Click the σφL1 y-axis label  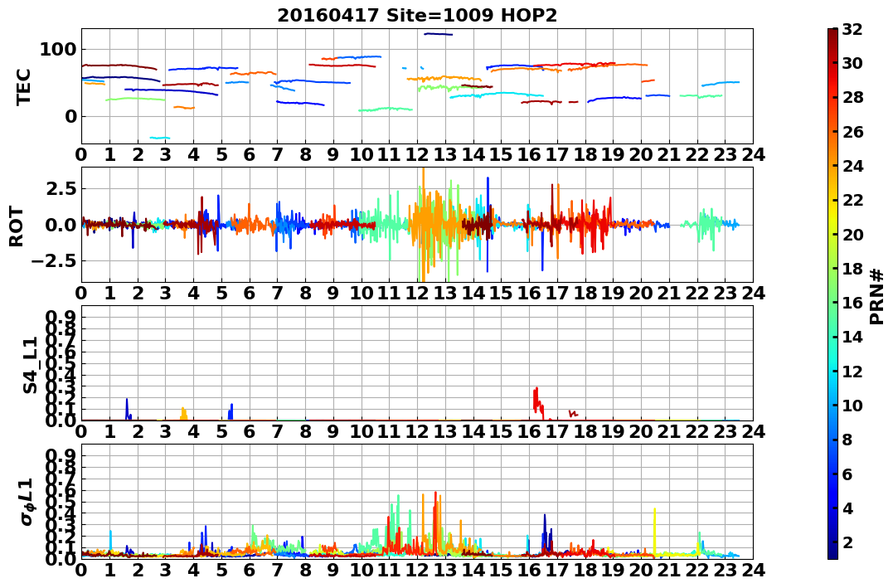tap(27, 502)
